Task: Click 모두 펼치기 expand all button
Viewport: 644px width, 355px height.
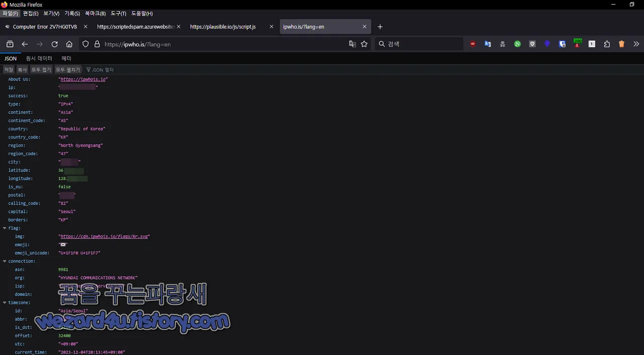Action: (x=68, y=69)
